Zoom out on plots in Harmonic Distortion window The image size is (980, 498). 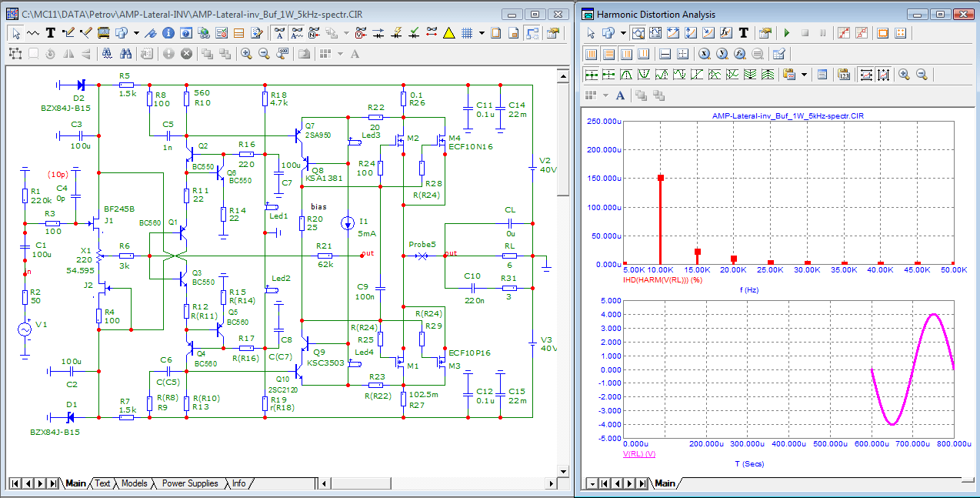(922, 74)
